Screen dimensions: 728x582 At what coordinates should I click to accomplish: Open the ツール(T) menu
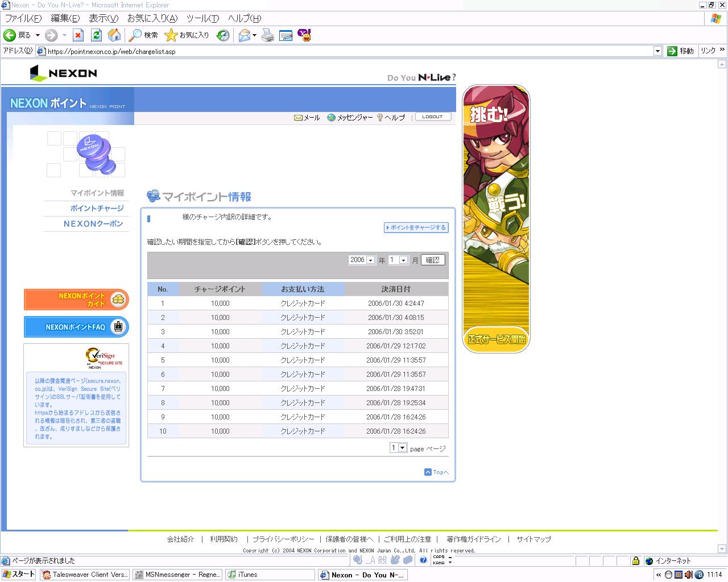pyautogui.click(x=203, y=18)
